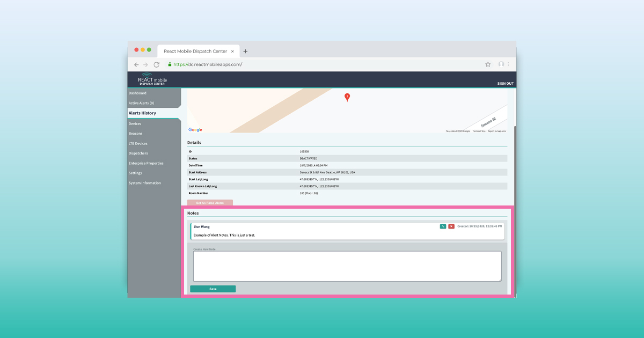Reload the page with the refresh icon
644x338 pixels.
click(x=157, y=64)
